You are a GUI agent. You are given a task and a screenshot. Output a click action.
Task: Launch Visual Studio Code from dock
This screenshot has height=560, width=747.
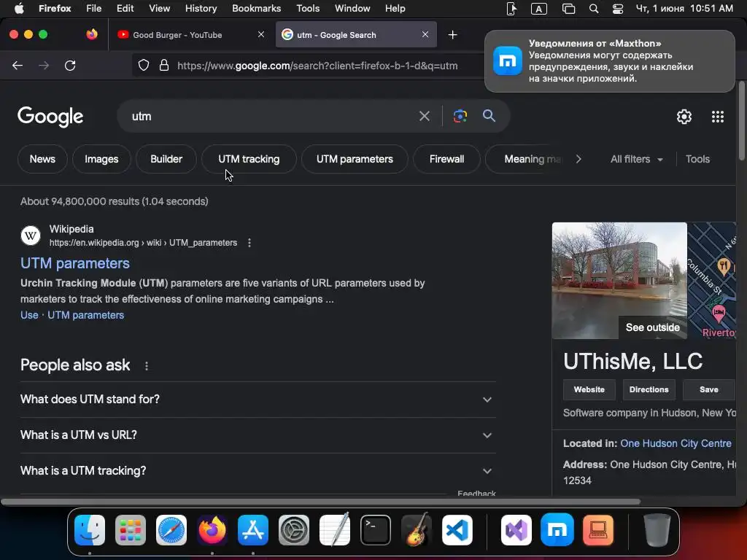tap(457, 530)
